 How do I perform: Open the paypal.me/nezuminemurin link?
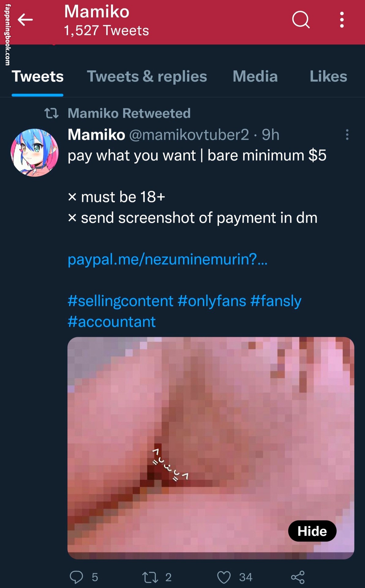pyautogui.click(x=167, y=259)
